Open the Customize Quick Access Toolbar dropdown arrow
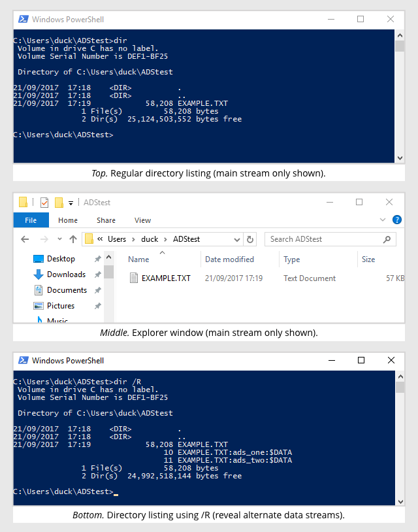The image size is (418, 532). tap(71, 203)
